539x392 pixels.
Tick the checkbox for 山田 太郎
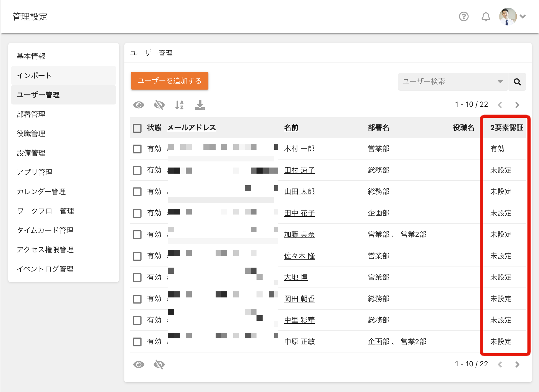tap(137, 192)
